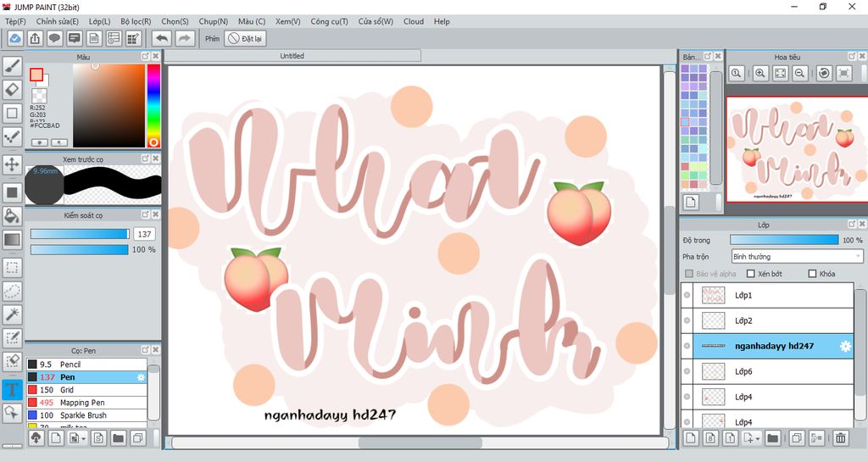
Task: Toggle visibility of layer Lớp6
Action: click(x=687, y=372)
